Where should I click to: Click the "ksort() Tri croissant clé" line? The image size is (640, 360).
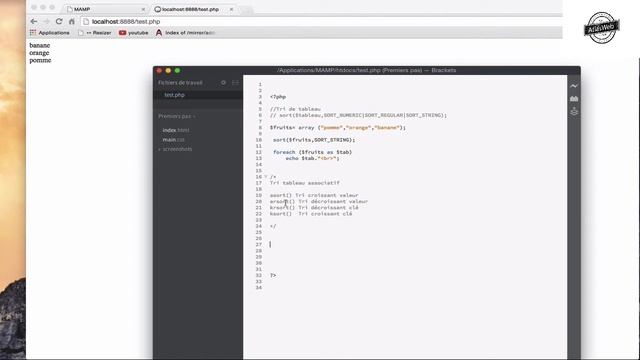(311, 213)
